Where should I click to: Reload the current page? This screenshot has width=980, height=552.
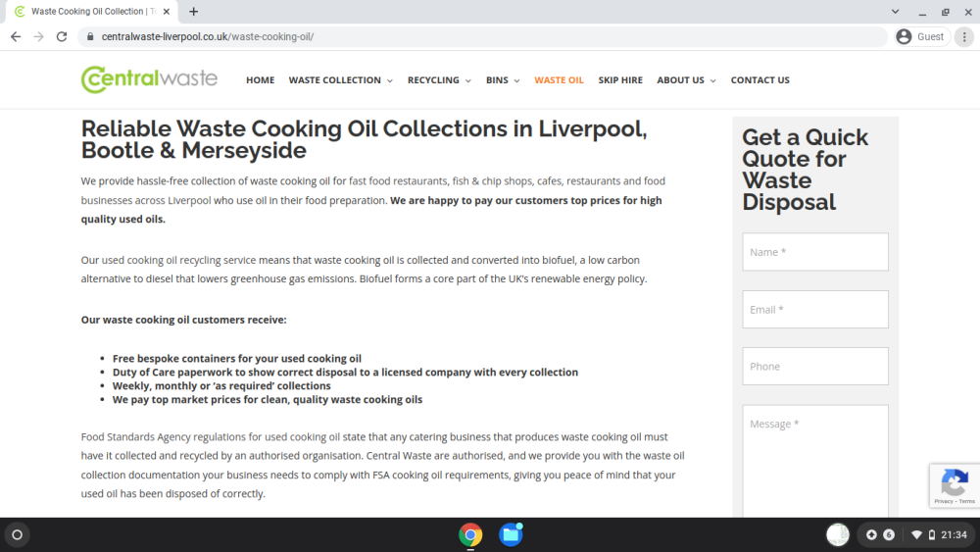click(61, 37)
